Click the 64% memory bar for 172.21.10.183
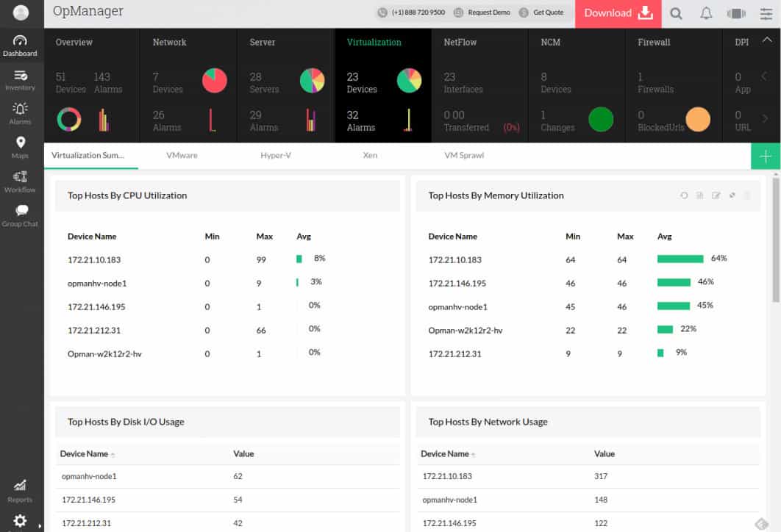This screenshot has height=532, width=781. pyautogui.click(x=680, y=259)
